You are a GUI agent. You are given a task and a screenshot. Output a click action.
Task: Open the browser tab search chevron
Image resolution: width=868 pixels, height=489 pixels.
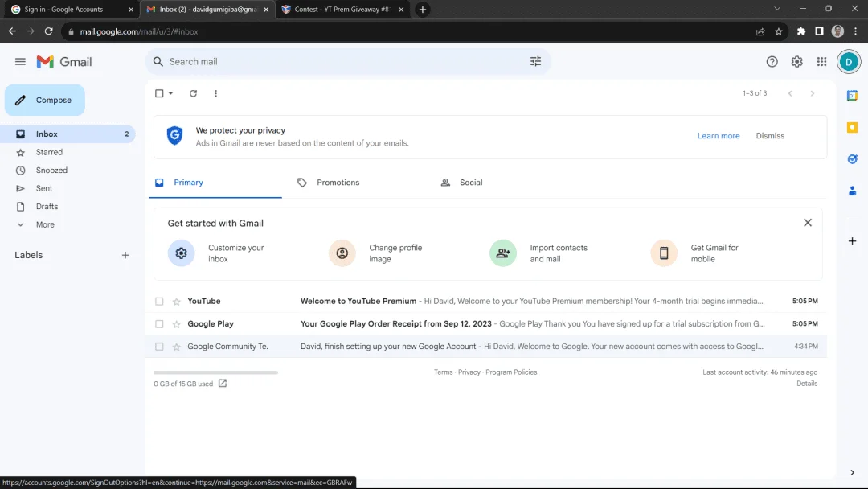pyautogui.click(x=777, y=9)
